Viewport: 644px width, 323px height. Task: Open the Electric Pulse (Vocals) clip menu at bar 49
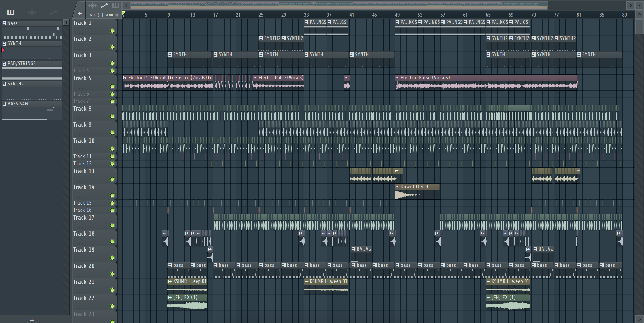[397, 78]
